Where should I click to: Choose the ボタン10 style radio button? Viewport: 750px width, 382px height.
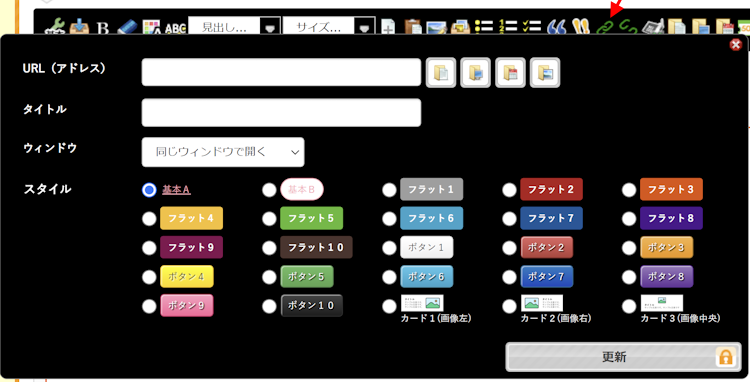click(269, 306)
